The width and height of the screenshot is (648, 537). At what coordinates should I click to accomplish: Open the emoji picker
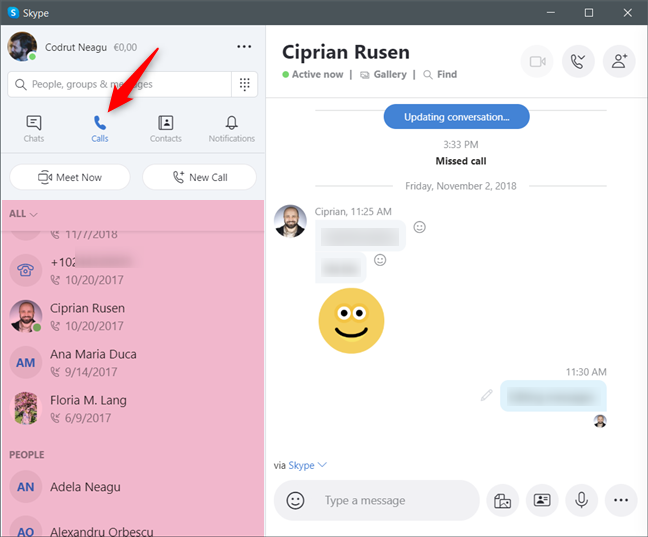tap(295, 500)
